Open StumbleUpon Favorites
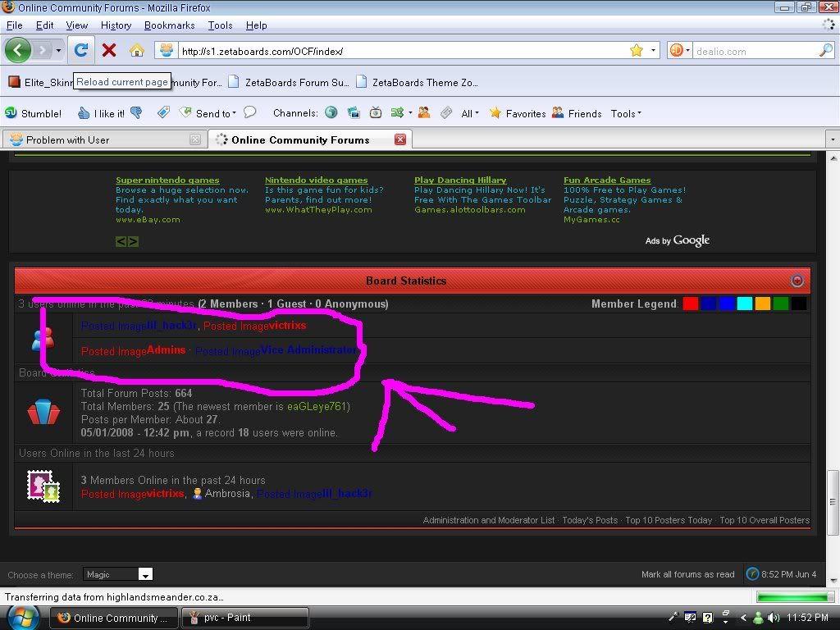The height and width of the screenshot is (630, 840). click(518, 113)
